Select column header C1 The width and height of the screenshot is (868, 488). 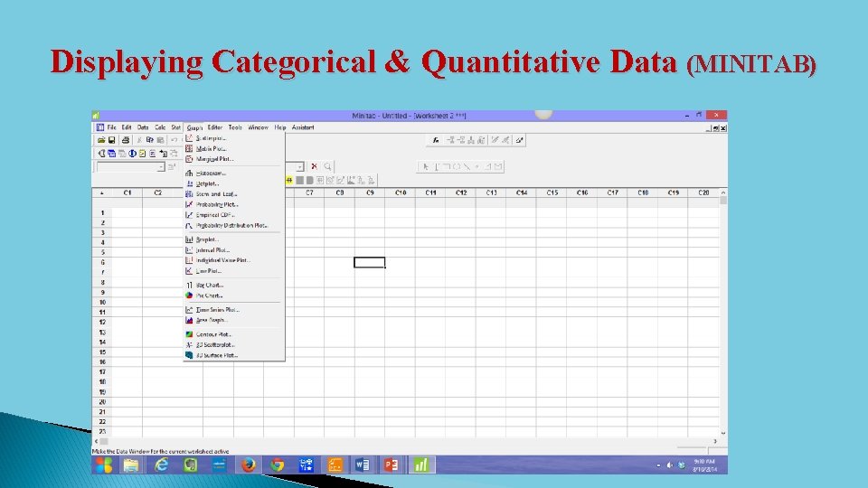[127, 192]
